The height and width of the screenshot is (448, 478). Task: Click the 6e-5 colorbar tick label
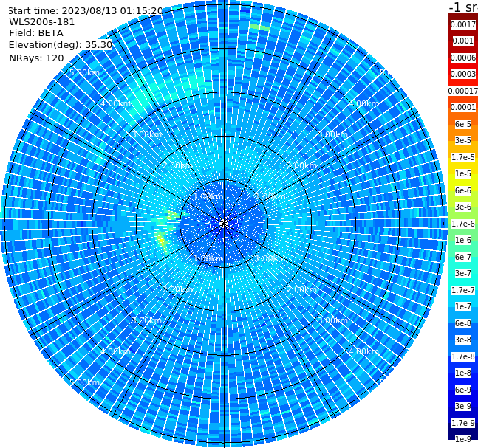pos(463,124)
